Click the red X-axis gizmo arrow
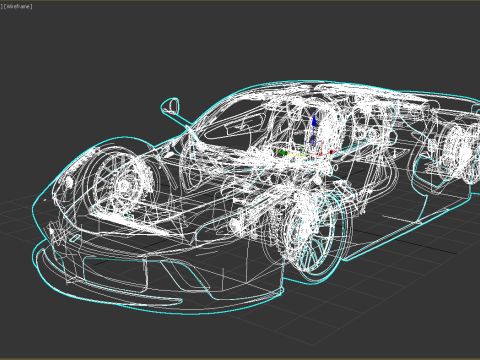This screenshot has height=360, width=480. pyautogui.click(x=332, y=152)
